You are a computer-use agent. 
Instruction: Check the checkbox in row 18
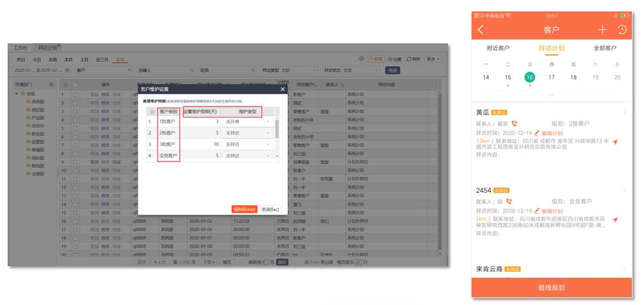click(x=75, y=238)
